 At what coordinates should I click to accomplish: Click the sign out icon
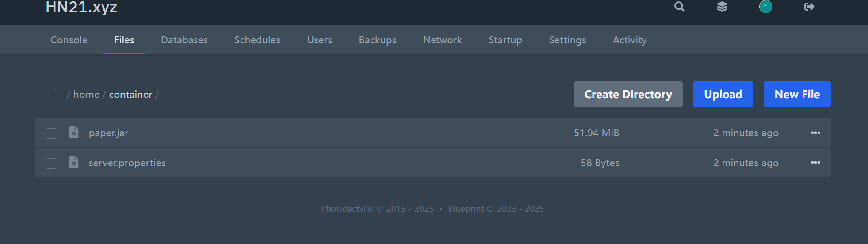[809, 7]
